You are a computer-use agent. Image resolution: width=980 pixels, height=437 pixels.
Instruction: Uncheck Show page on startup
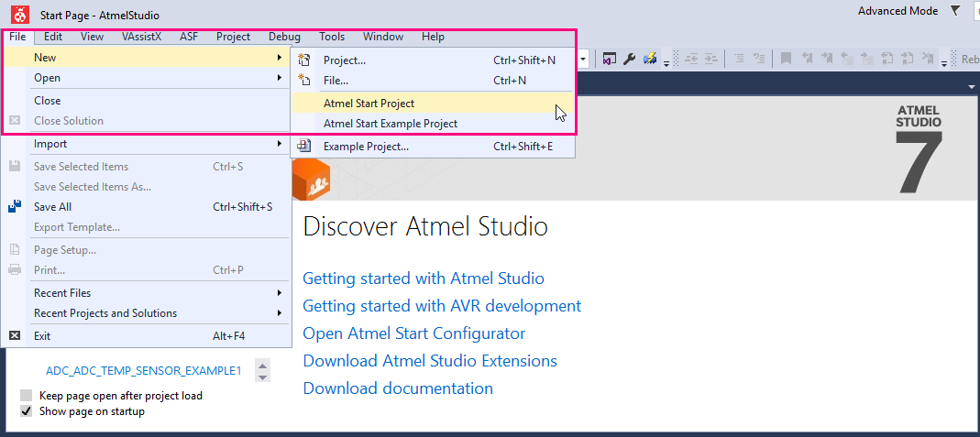[26, 411]
